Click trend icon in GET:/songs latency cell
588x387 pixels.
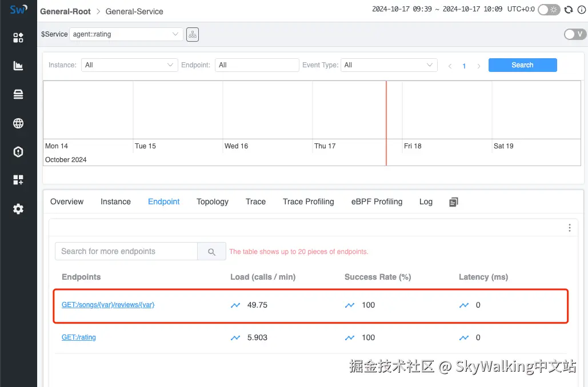[x=464, y=305]
